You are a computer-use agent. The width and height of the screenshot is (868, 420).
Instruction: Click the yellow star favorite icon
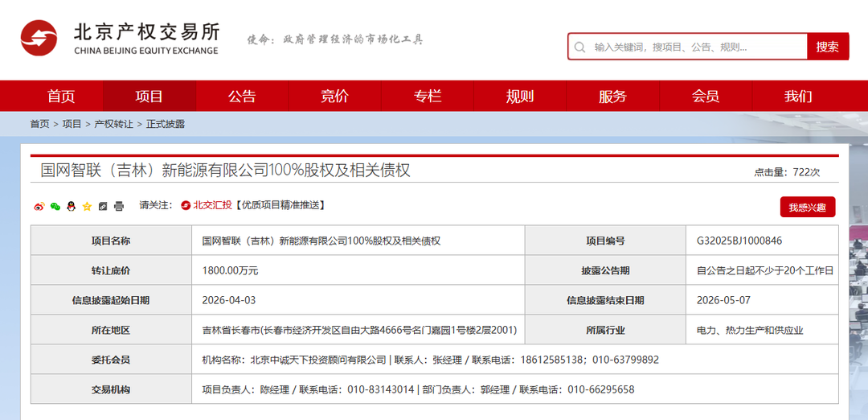tap(87, 206)
